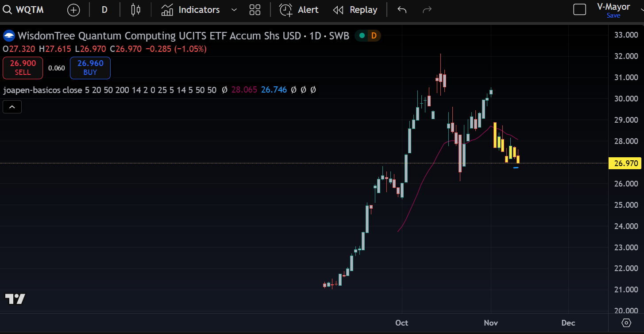Click the layout square icon beside V-Mayor
This screenshot has height=334, width=644.
pyautogui.click(x=579, y=10)
